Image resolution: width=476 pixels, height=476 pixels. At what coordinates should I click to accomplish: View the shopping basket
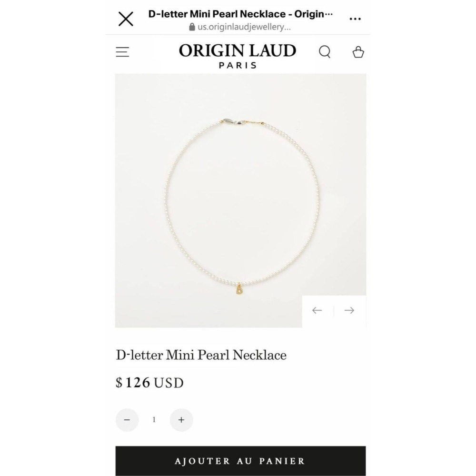coord(358,51)
